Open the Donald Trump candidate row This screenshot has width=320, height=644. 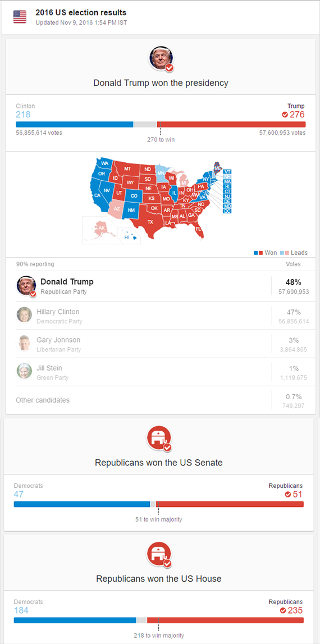[x=163, y=286]
